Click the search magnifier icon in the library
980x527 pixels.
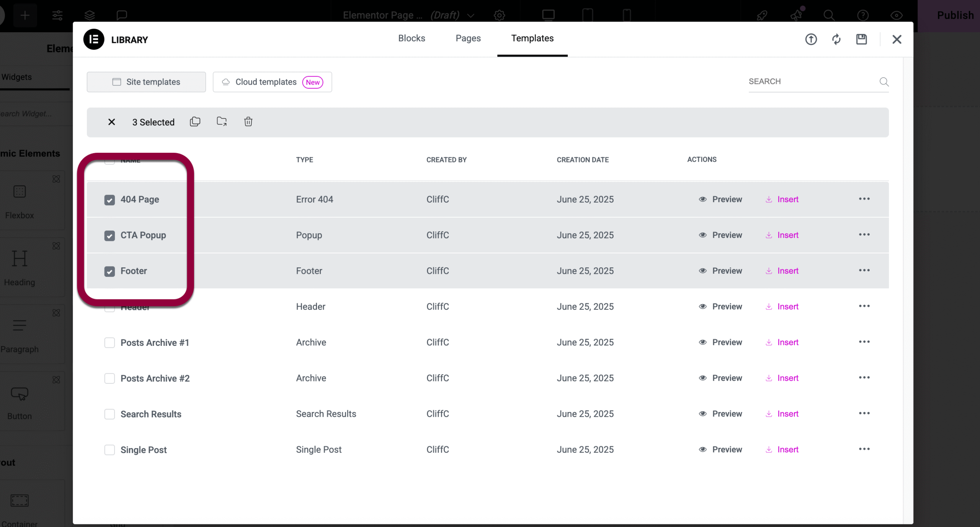click(884, 82)
